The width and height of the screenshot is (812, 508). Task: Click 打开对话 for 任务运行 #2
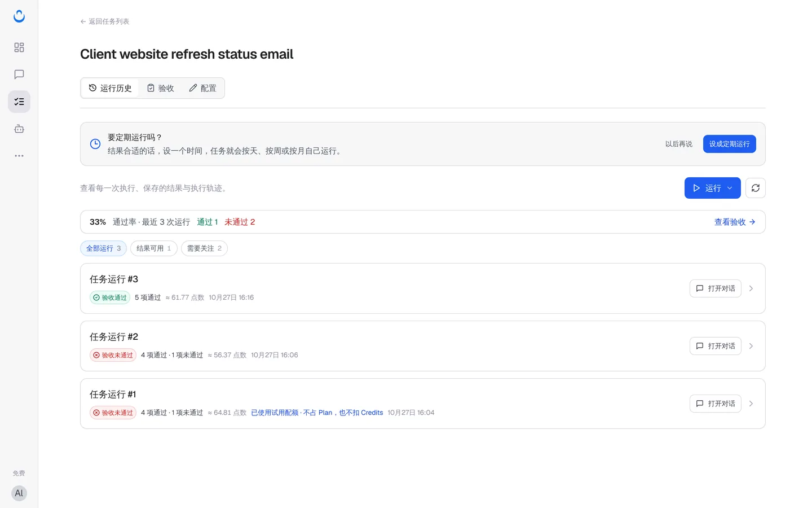click(x=716, y=346)
